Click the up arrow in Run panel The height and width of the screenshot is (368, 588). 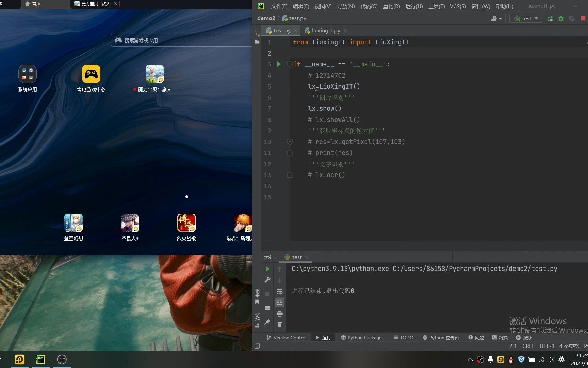pos(280,269)
